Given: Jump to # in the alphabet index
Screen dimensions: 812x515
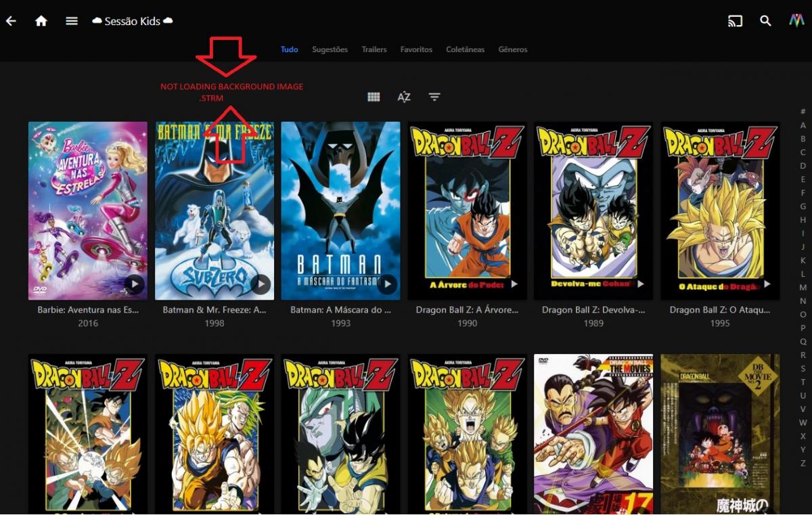Looking at the screenshot, I should point(803,112).
